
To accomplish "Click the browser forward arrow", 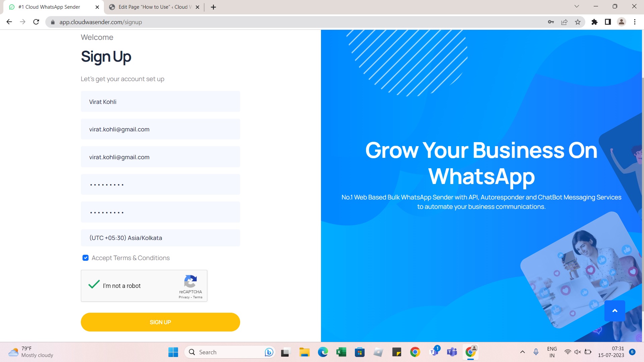I will pyautogui.click(x=22, y=22).
